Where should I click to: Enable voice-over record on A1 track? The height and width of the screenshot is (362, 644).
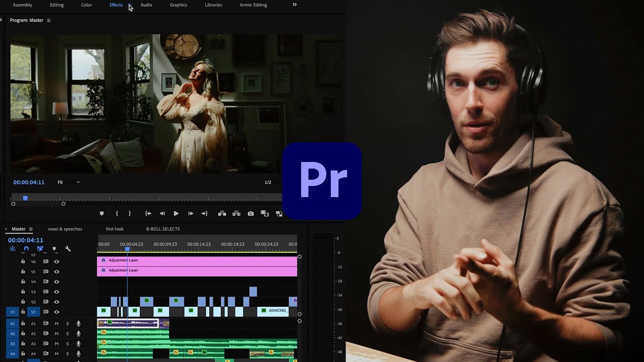[x=78, y=323]
